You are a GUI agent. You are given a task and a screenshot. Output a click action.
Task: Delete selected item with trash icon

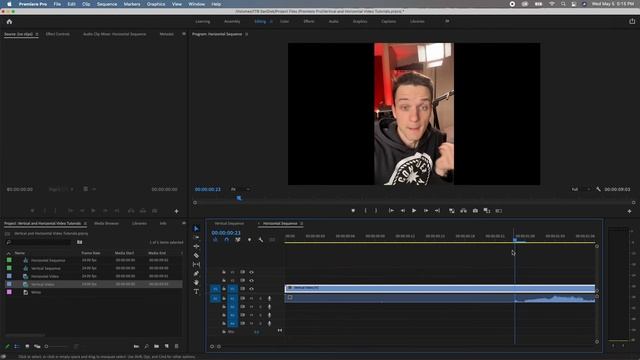pos(176,346)
